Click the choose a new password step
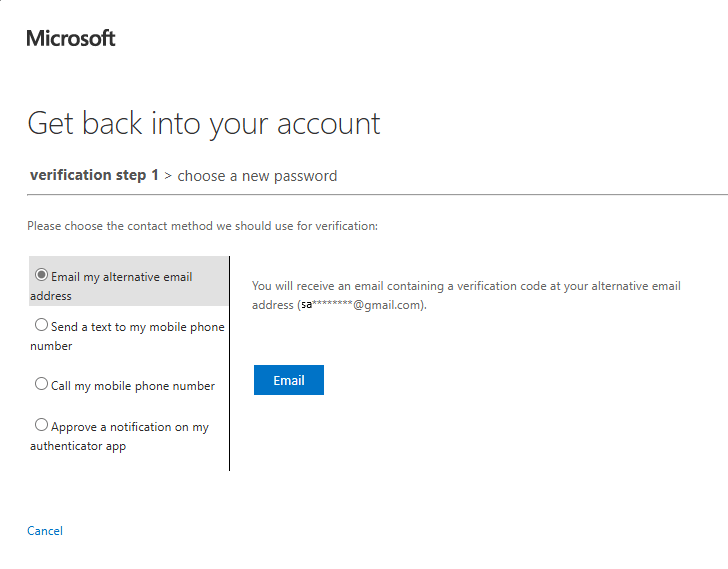Viewport: 728px width, 569px height. click(x=257, y=176)
